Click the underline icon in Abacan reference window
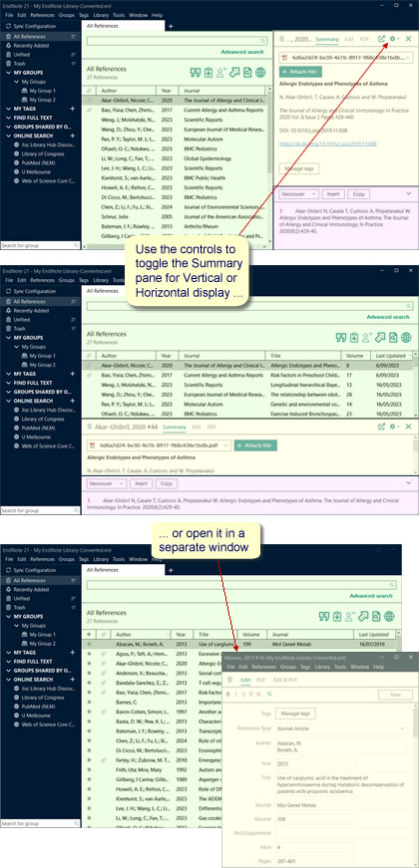419x868 pixels. click(x=242, y=694)
